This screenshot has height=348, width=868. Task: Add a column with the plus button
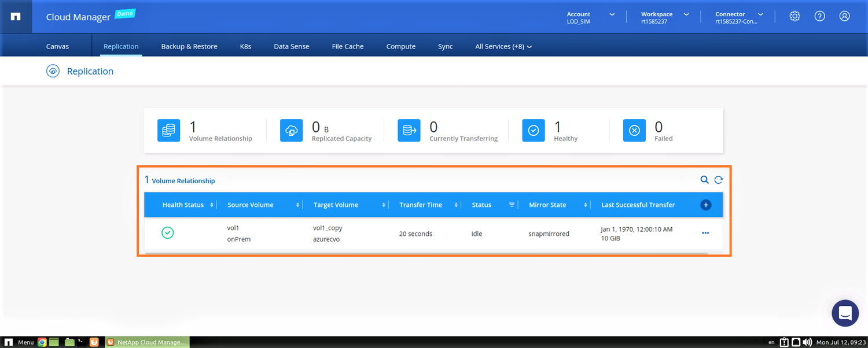[x=705, y=205]
